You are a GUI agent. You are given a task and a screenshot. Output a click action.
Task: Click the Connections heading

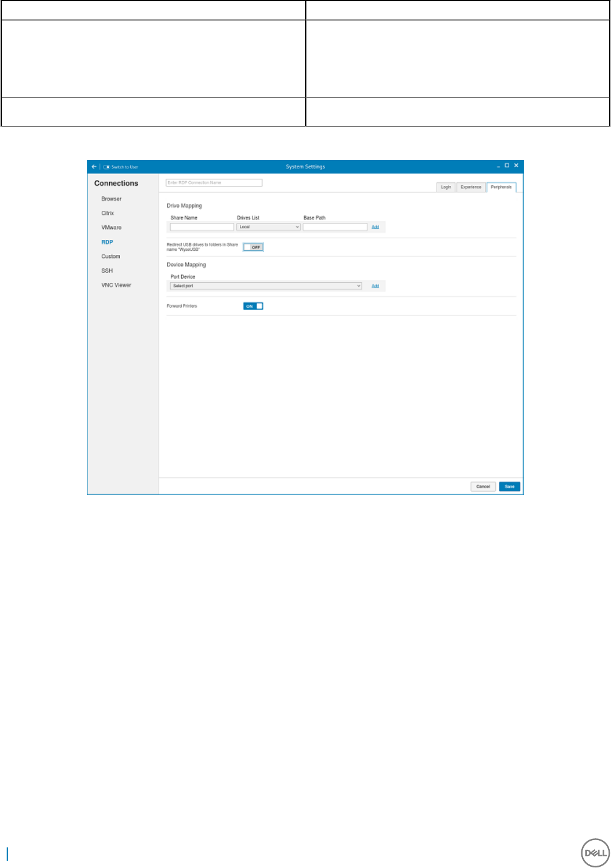[x=116, y=184]
